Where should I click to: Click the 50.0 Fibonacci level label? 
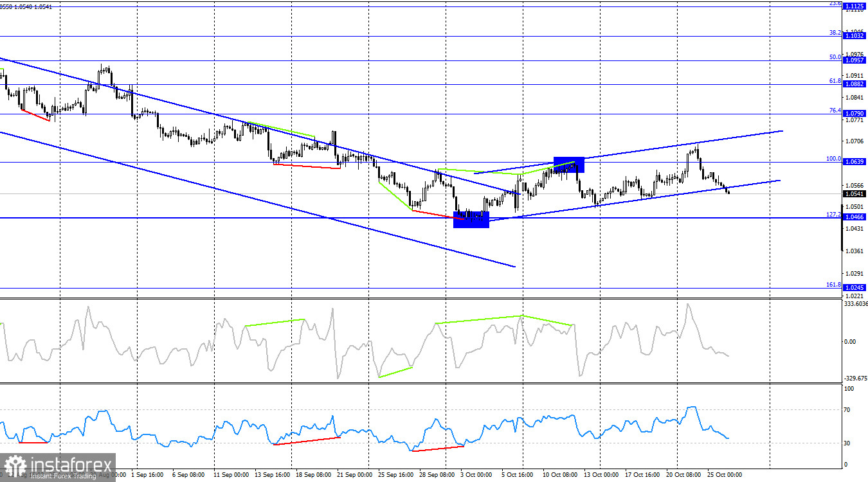tap(835, 57)
